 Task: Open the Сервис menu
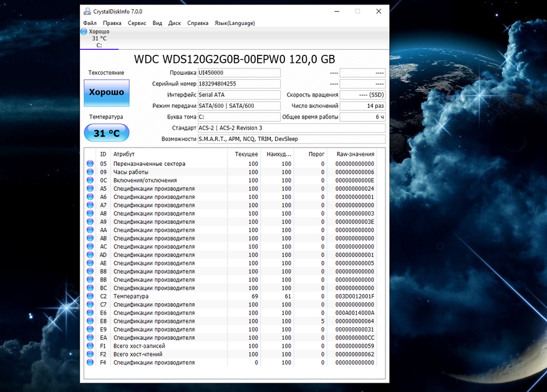[137, 23]
